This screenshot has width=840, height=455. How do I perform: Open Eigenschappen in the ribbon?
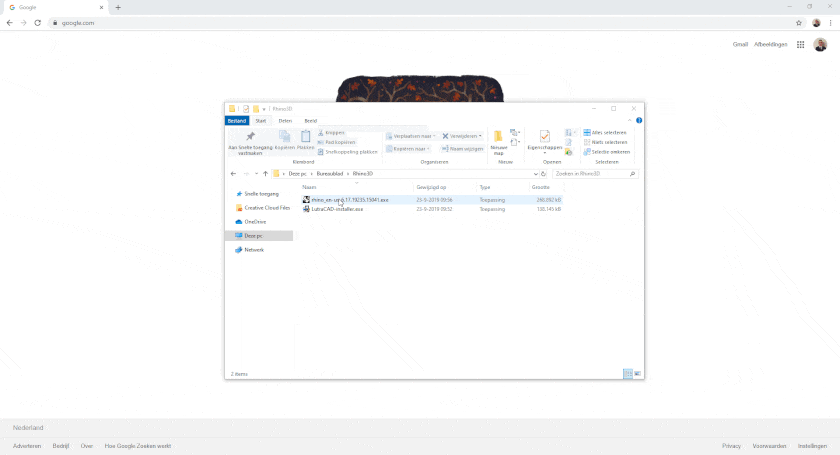click(544, 141)
